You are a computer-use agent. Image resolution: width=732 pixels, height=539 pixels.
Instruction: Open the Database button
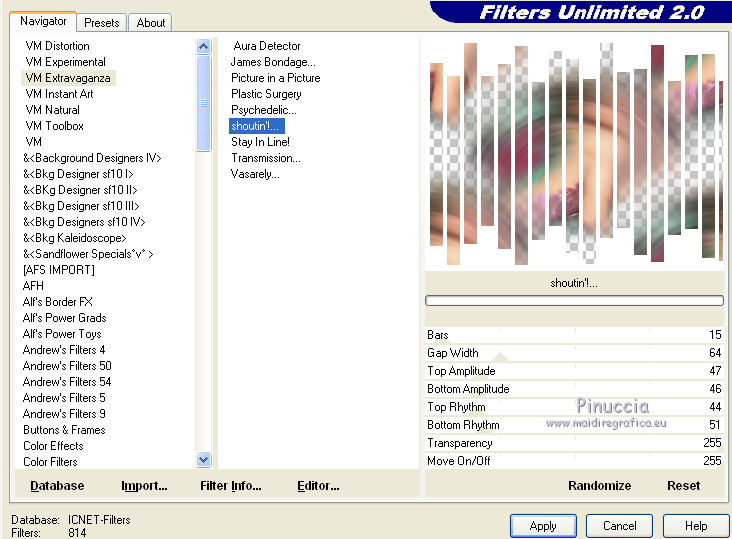[57, 486]
